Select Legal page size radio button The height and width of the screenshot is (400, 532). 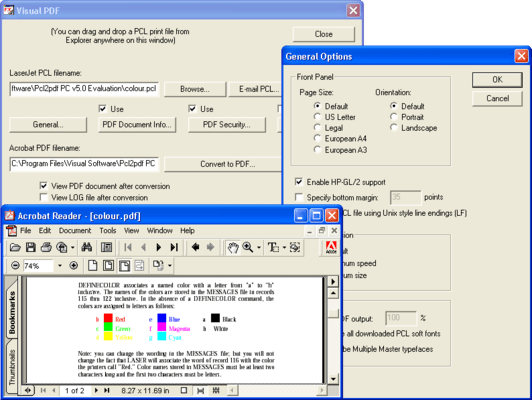pyautogui.click(x=317, y=128)
